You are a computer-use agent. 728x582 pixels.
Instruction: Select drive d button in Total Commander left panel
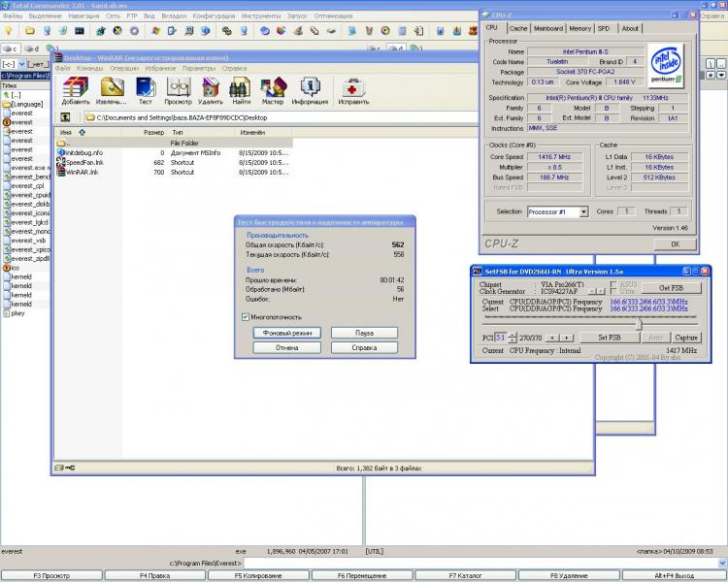tap(32, 48)
